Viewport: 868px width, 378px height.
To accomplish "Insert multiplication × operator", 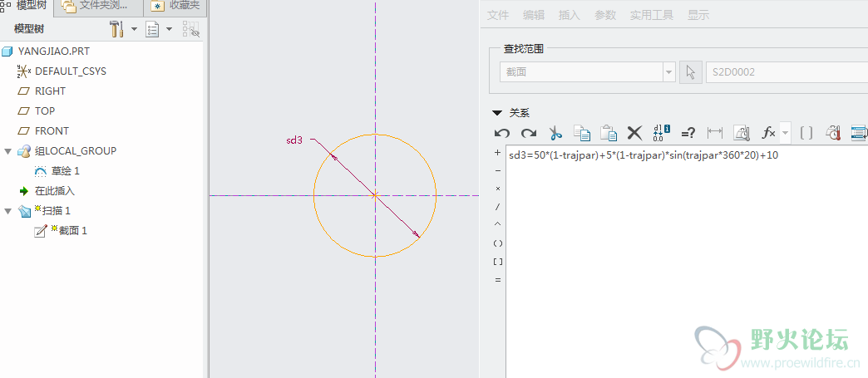I will click(x=498, y=189).
